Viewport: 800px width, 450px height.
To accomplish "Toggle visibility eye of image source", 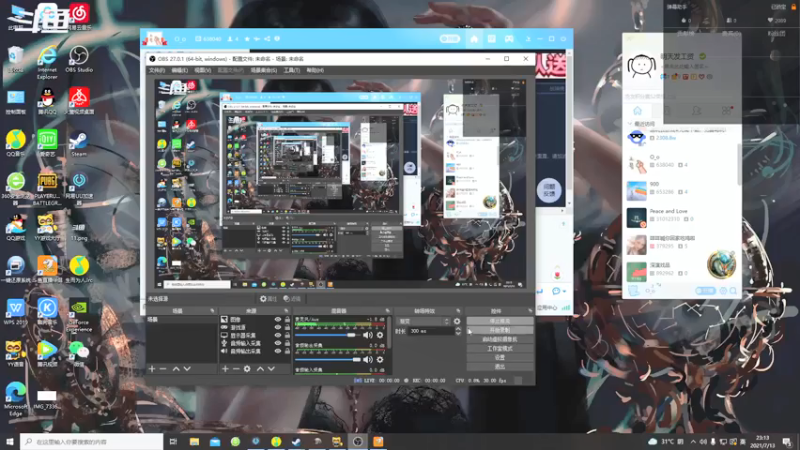I will (x=278, y=319).
